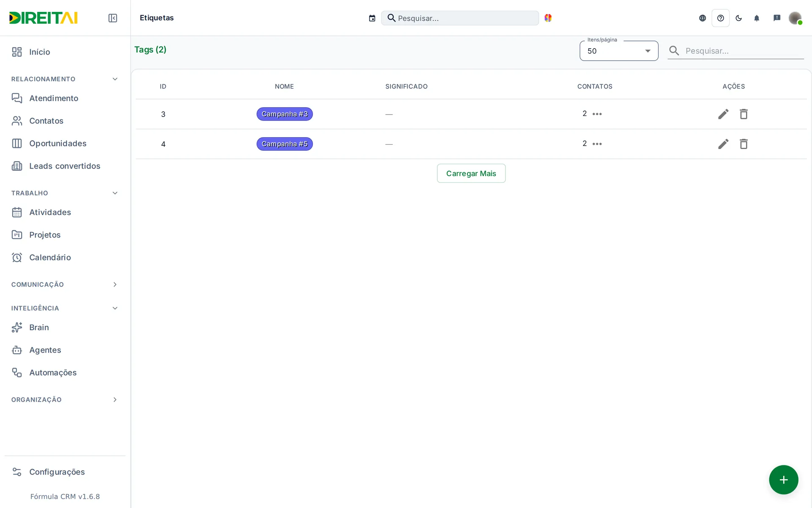Click the tags table search field
The height and width of the screenshot is (508, 812).
(736, 51)
